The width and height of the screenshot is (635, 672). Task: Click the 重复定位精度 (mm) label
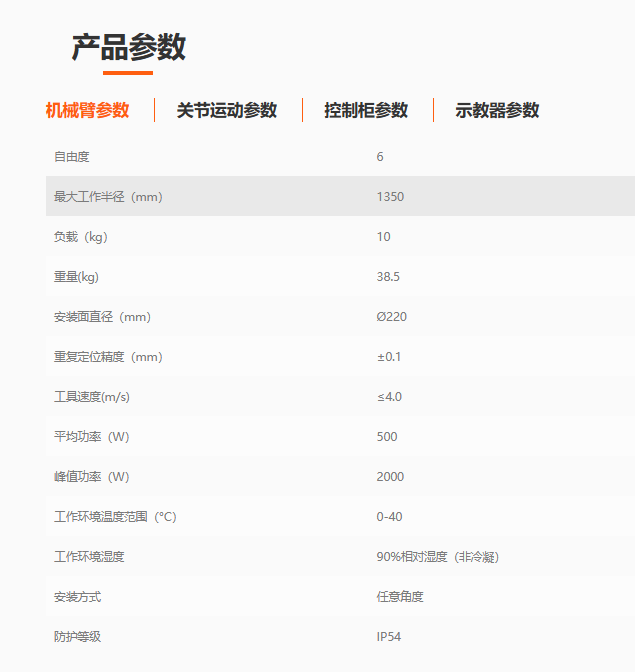tap(108, 357)
